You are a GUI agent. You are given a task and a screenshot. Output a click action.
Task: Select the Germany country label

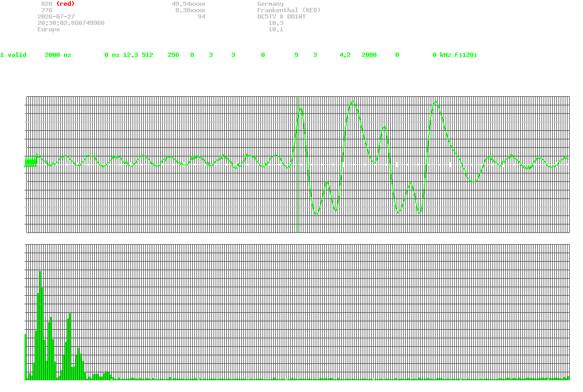point(270,4)
